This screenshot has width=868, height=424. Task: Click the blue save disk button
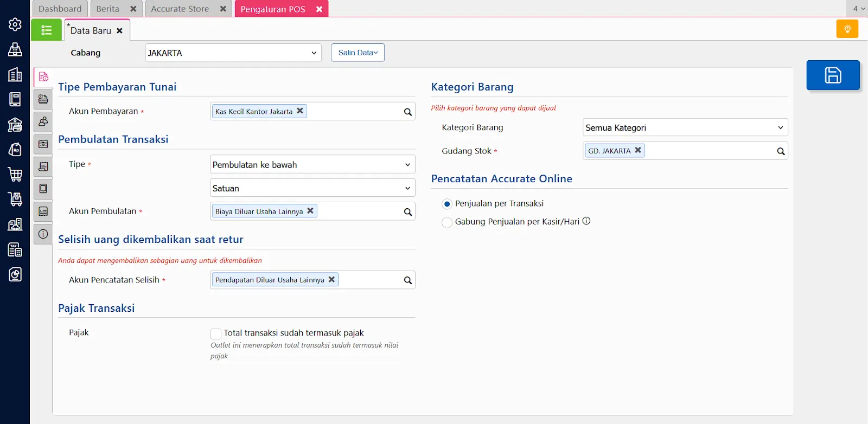click(x=833, y=75)
